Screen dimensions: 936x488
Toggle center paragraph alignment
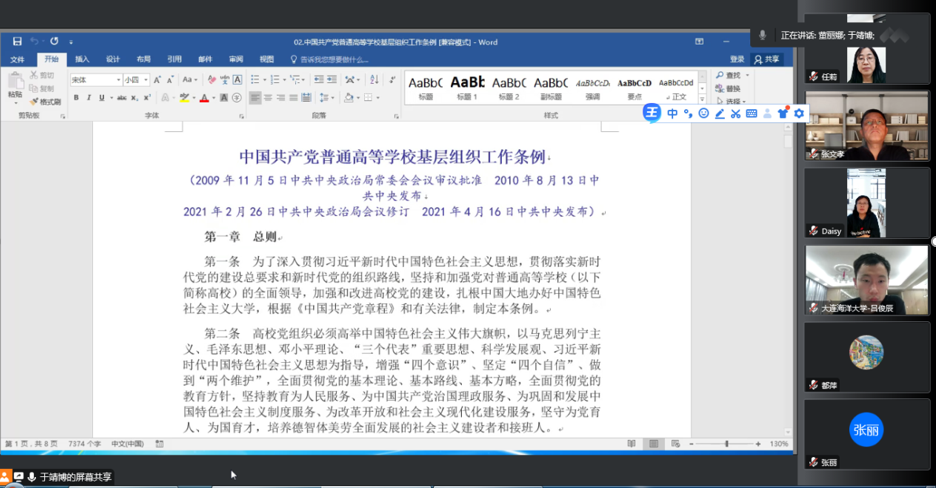[x=269, y=98]
